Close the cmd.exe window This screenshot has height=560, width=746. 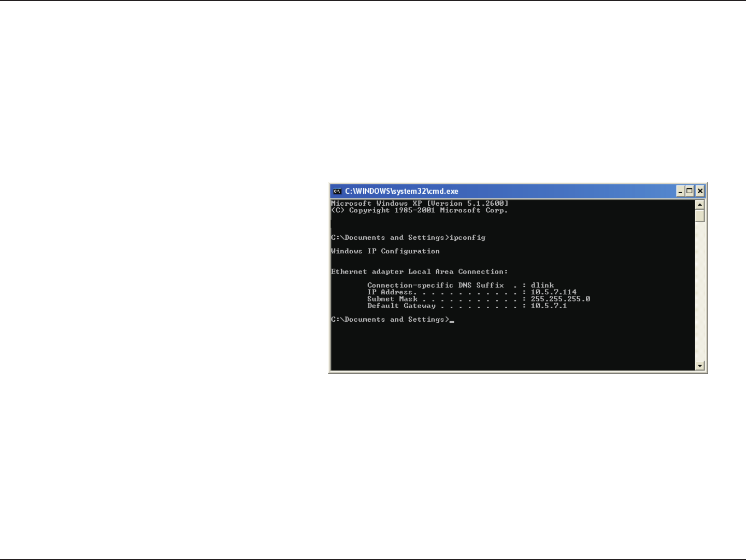(700, 191)
